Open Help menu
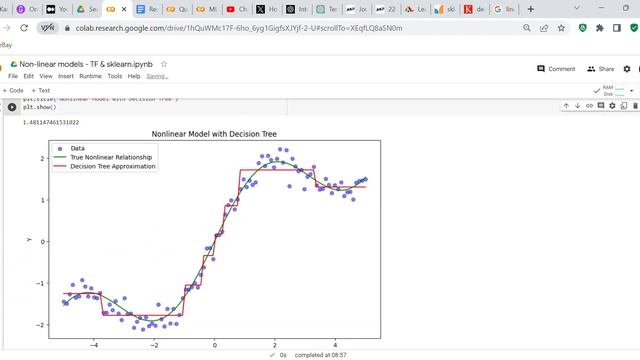The image size is (640, 360). coord(134,76)
